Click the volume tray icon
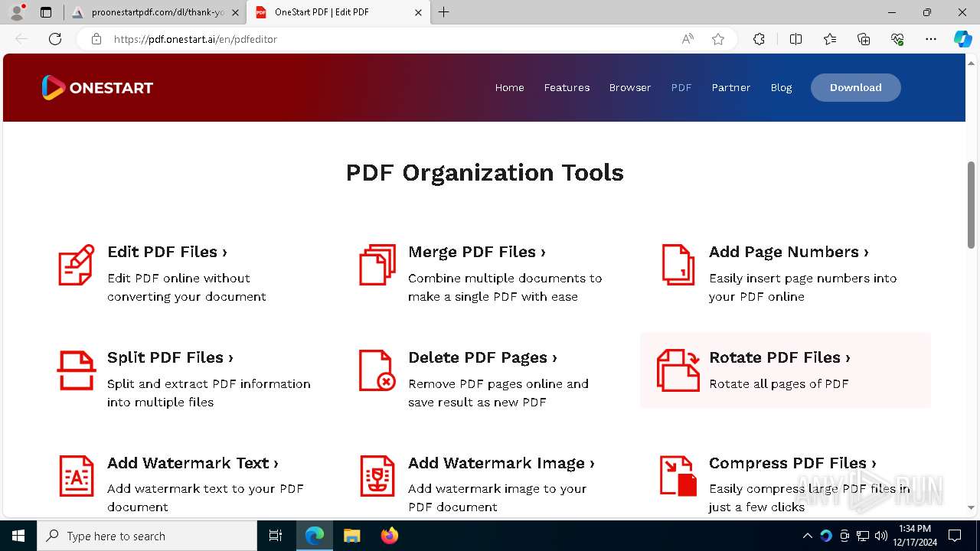Image resolution: width=980 pixels, height=551 pixels. point(881,536)
